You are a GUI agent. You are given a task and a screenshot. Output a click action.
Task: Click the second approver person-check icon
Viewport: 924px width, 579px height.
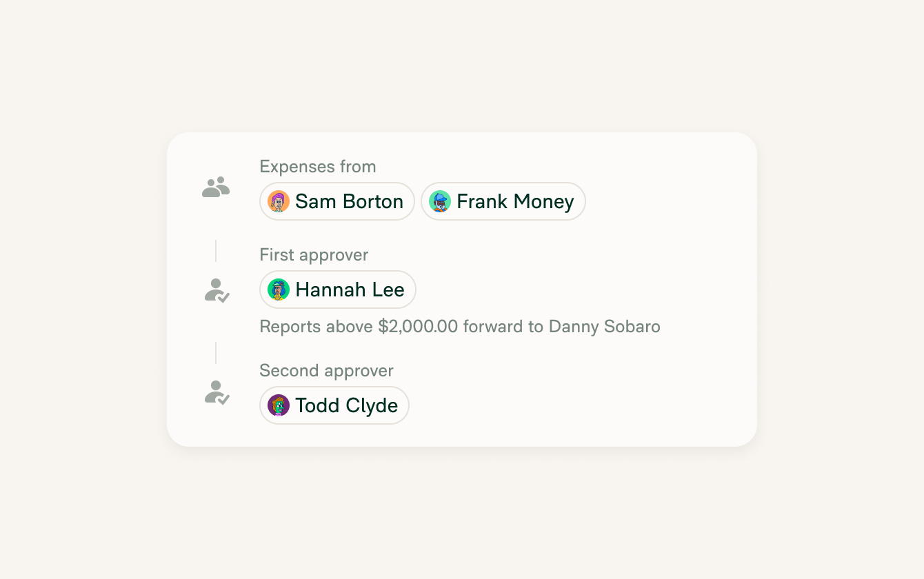(217, 392)
